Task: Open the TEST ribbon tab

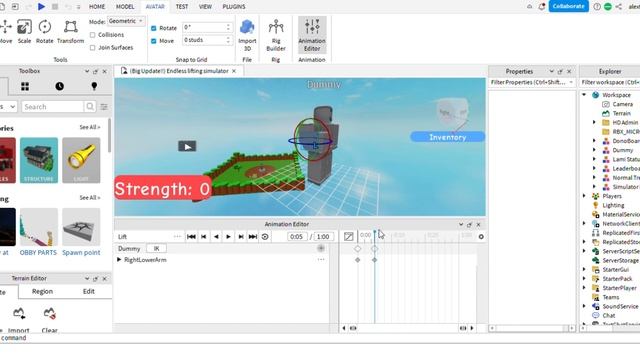Action: [182, 7]
